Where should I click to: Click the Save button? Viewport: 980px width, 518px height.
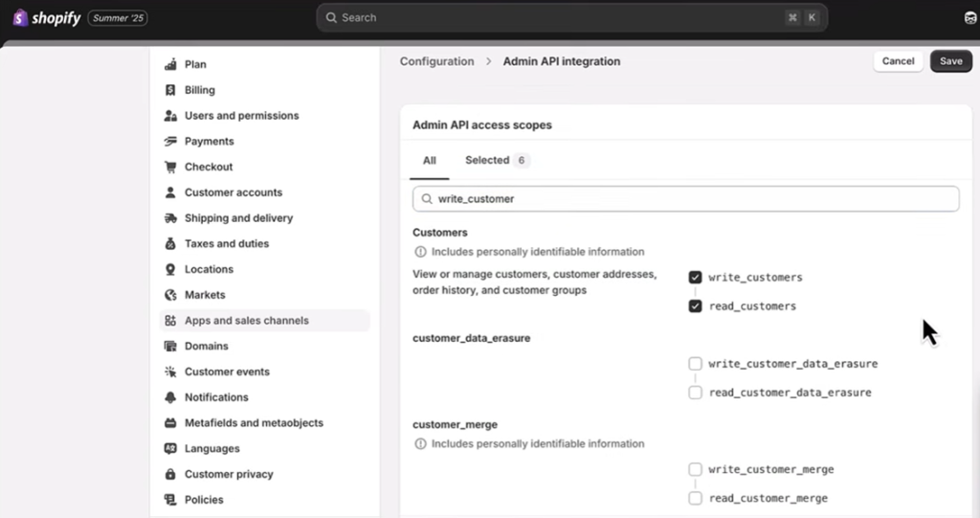pyautogui.click(x=950, y=61)
